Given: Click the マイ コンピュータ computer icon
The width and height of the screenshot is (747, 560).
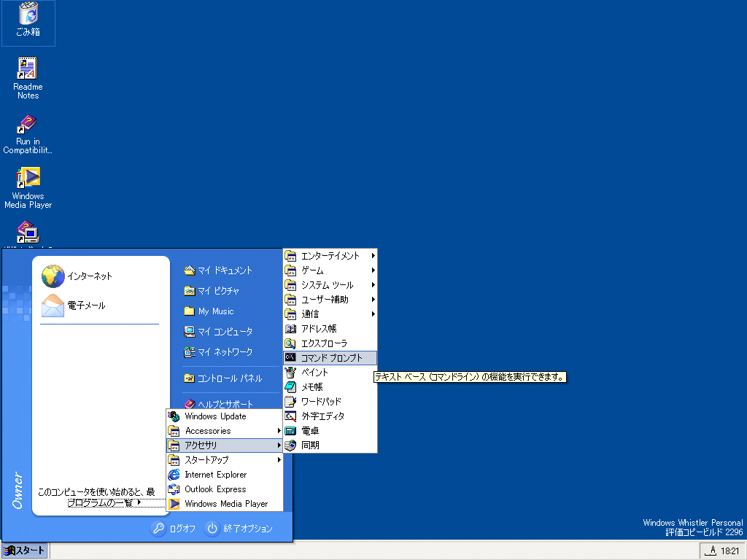Looking at the screenshot, I should point(190,332).
